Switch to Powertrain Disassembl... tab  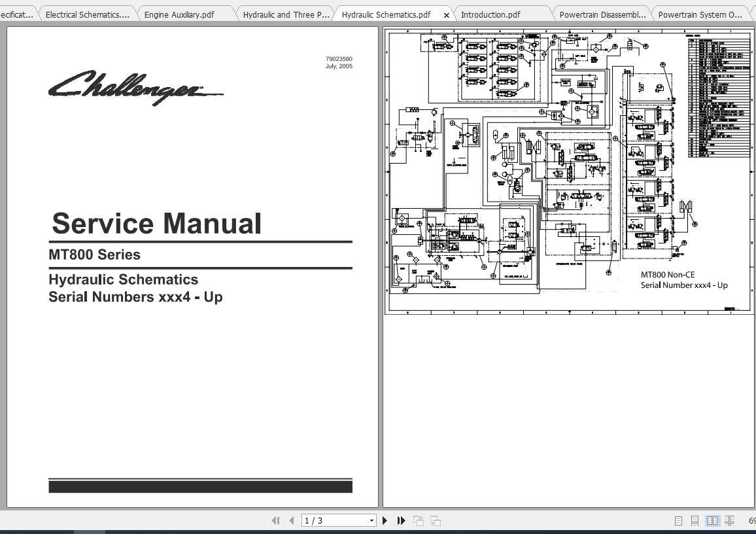click(603, 15)
